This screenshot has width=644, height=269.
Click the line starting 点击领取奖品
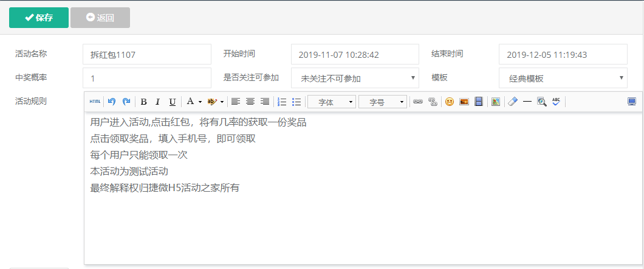(173, 139)
